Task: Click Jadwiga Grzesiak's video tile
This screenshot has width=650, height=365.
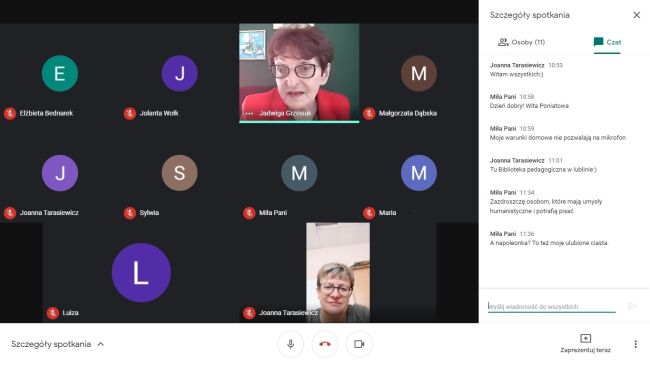Action: click(299, 73)
